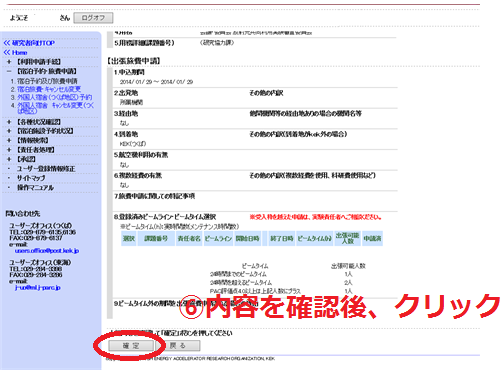
Task: Click the 申請済 column header
Action: click(x=372, y=239)
